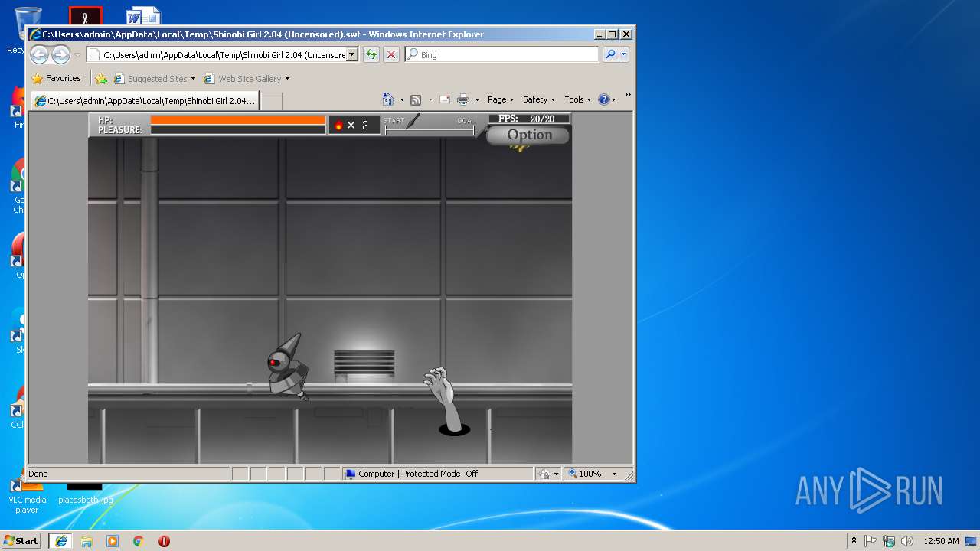
Task: Click the PLEASURE gauge bar
Action: 238,129
